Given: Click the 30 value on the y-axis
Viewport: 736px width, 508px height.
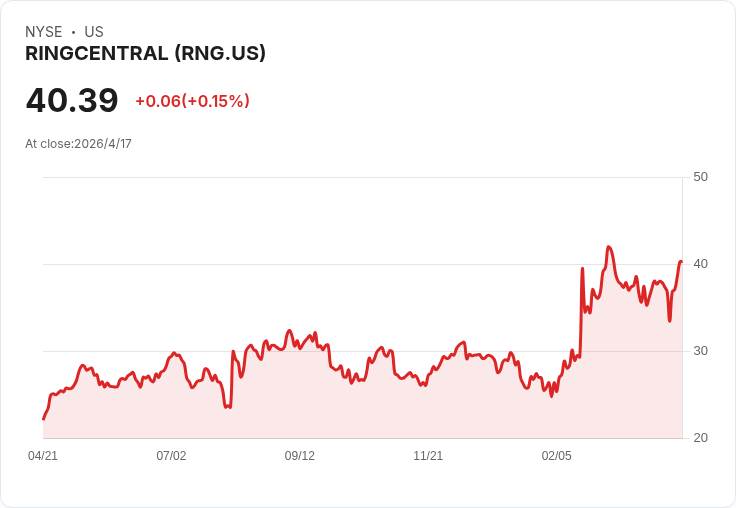Looking at the screenshot, I should point(700,351).
